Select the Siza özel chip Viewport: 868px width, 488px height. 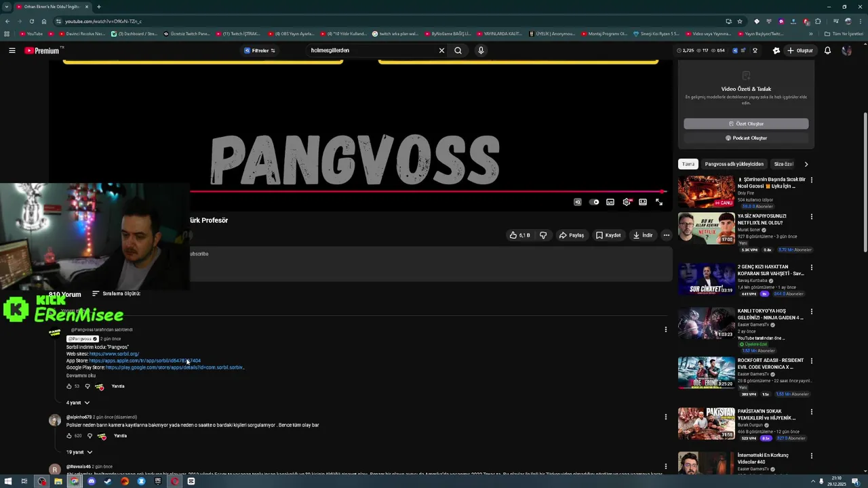coord(784,164)
